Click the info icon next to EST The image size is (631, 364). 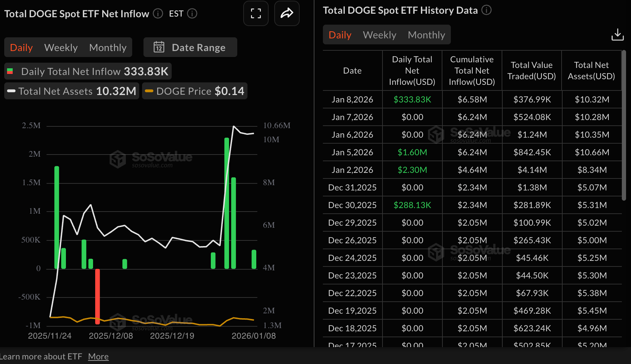coord(192,13)
